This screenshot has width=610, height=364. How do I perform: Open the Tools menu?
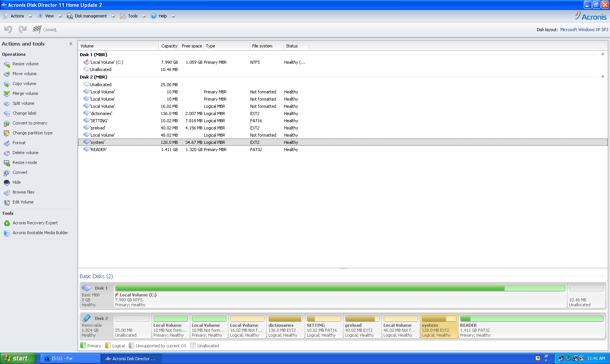pos(132,16)
